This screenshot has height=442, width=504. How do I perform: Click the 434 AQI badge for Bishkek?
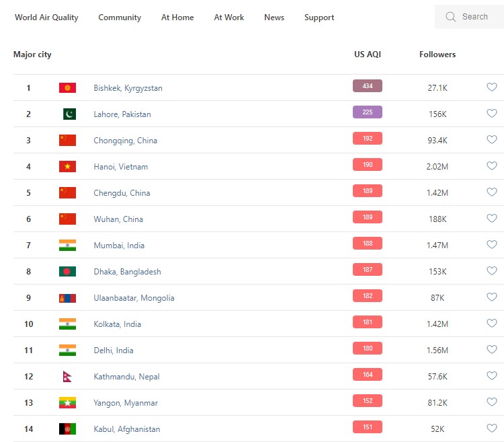(367, 86)
